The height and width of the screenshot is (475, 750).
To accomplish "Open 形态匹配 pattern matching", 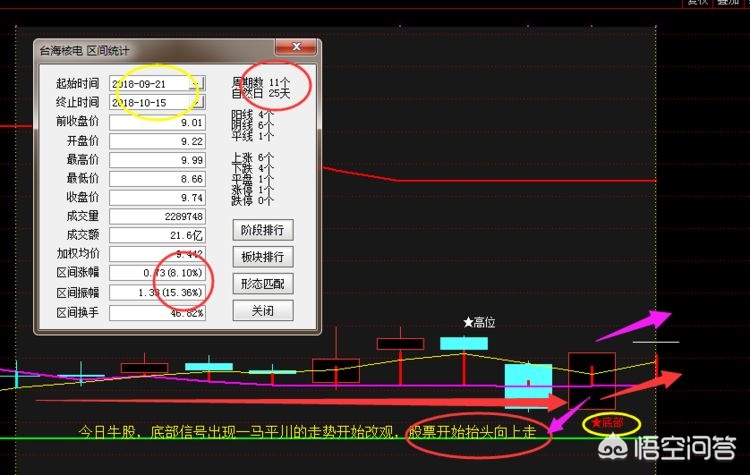I will [263, 284].
